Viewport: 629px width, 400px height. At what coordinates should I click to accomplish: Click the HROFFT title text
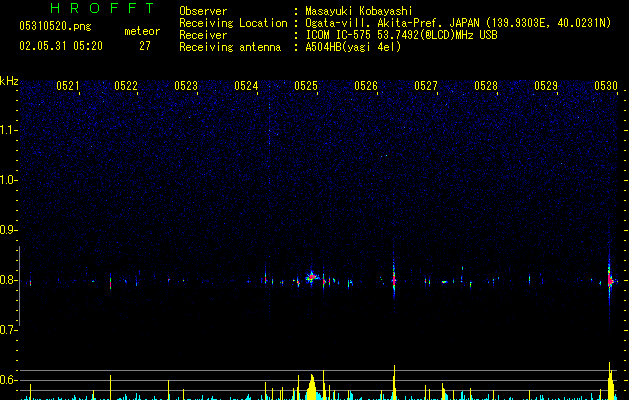pyautogui.click(x=102, y=8)
